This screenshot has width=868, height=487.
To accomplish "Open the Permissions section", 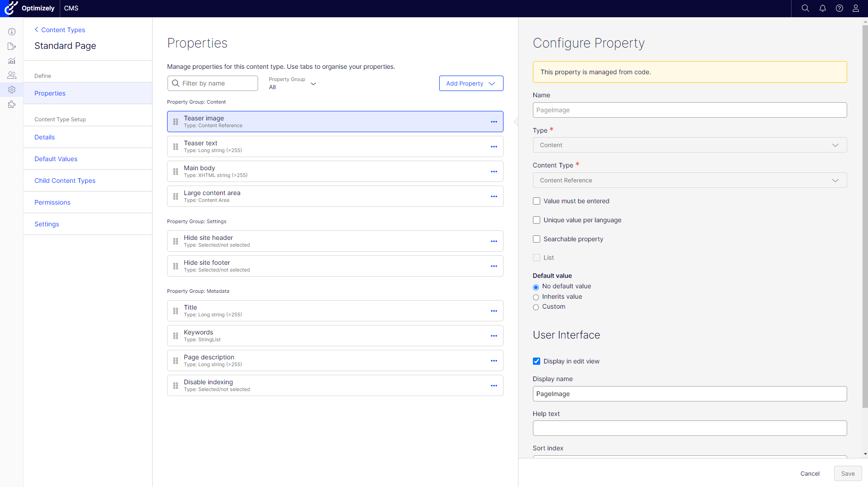I will tap(53, 202).
